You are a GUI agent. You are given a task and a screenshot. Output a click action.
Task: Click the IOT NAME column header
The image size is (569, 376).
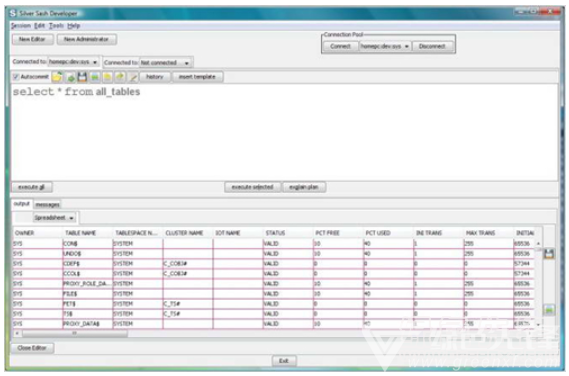coord(238,233)
